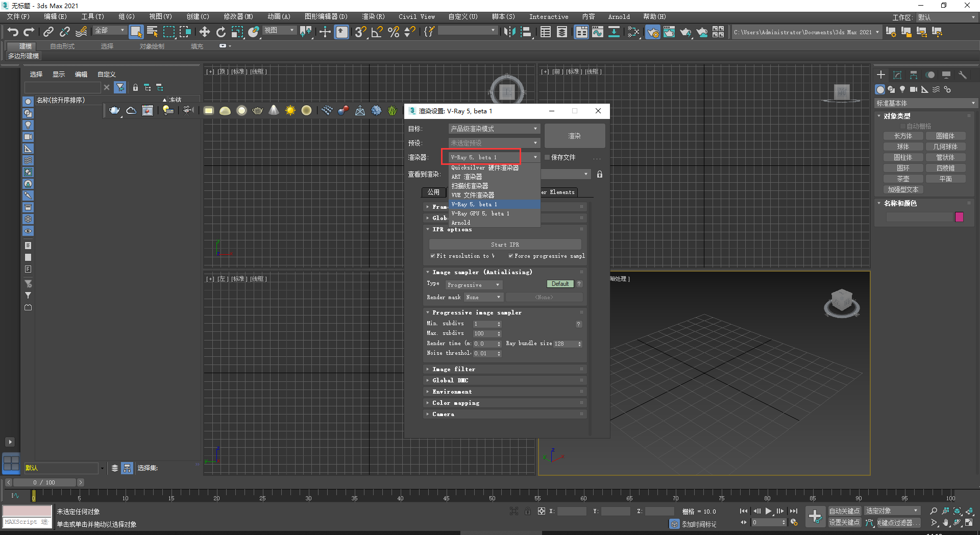Click the object color swatch

point(959,217)
